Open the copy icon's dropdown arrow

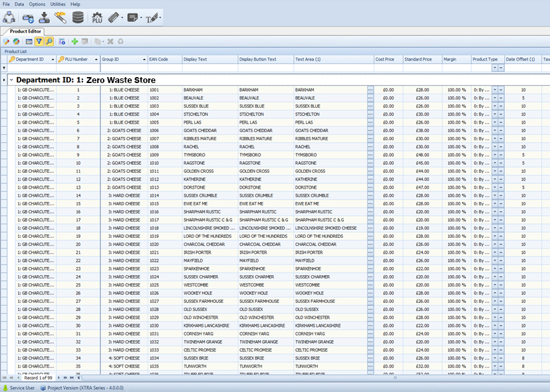(102, 41)
